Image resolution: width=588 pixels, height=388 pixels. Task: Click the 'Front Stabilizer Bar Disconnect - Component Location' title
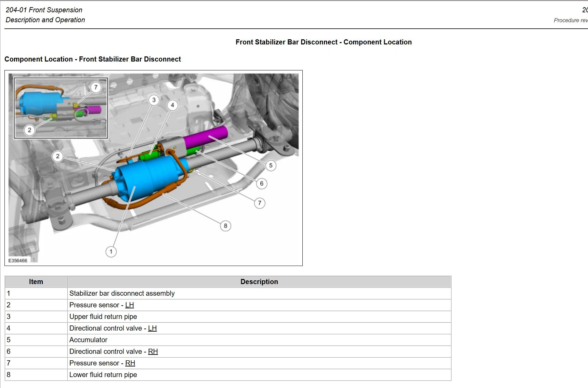click(324, 42)
